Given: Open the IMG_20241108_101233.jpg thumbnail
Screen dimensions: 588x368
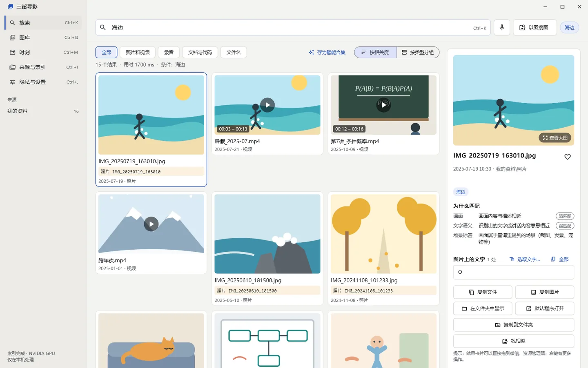Looking at the screenshot, I should [383, 234].
